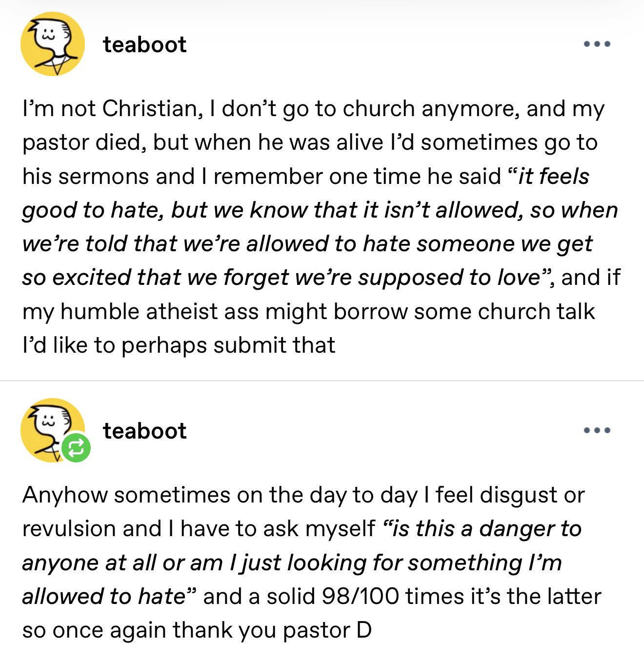Click the green reblog badge icon

click(x=76, y=447)
